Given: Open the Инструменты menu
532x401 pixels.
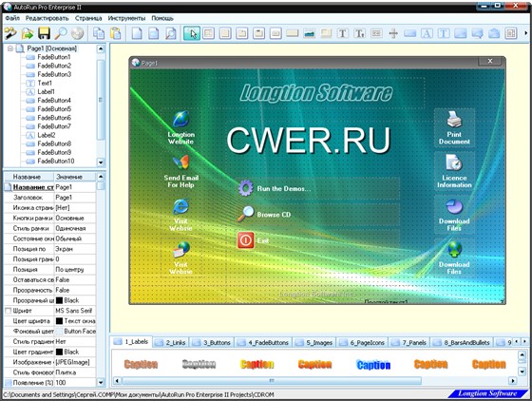Looking at the screenshot, I should [x=126, y=18].
